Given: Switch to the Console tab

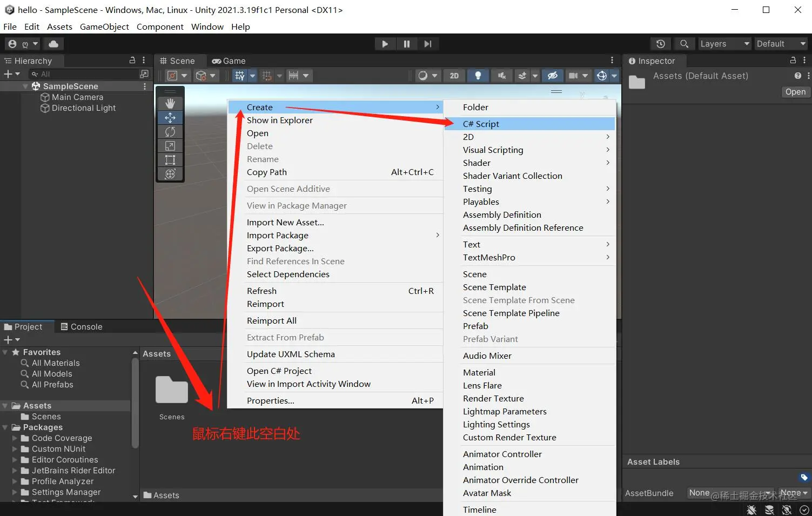Looking at the screenshot, I should (x=81, y=327).
